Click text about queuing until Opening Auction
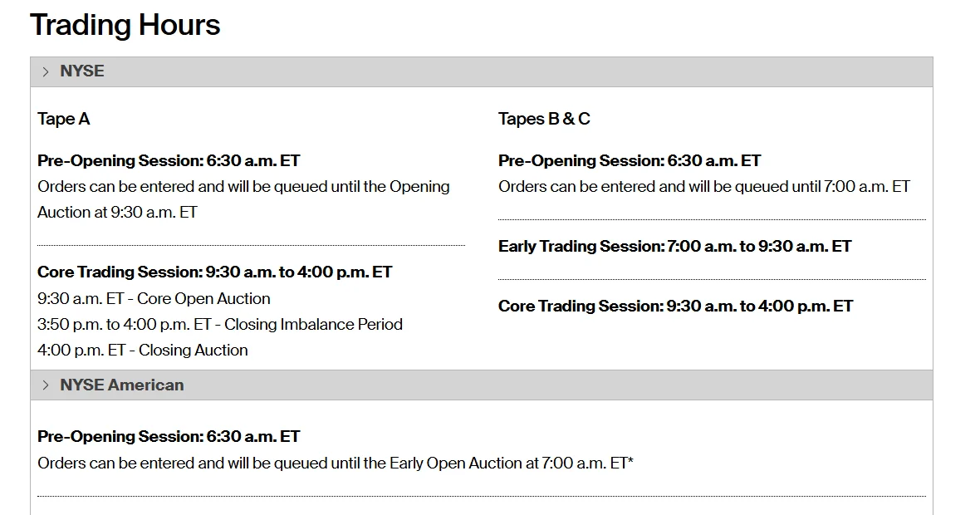 pyautogui.click(x=243, y=187)
